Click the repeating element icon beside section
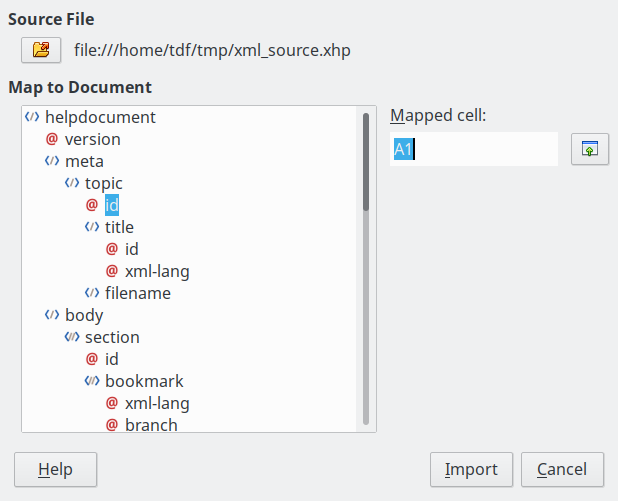 point(72,337)
